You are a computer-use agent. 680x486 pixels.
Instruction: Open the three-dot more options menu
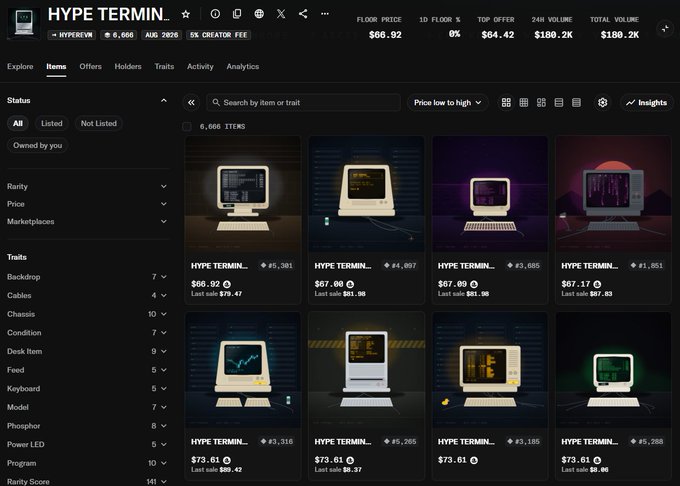click(325, 14)
